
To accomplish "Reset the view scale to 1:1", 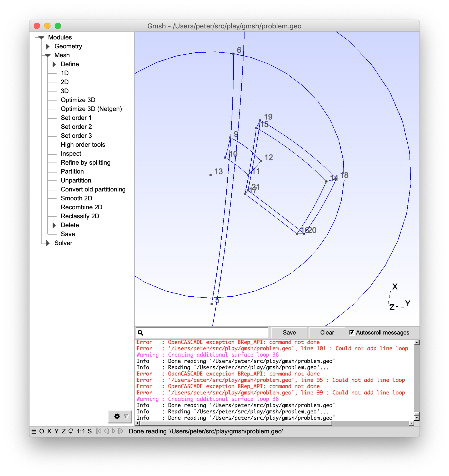I will click(81, 431).
